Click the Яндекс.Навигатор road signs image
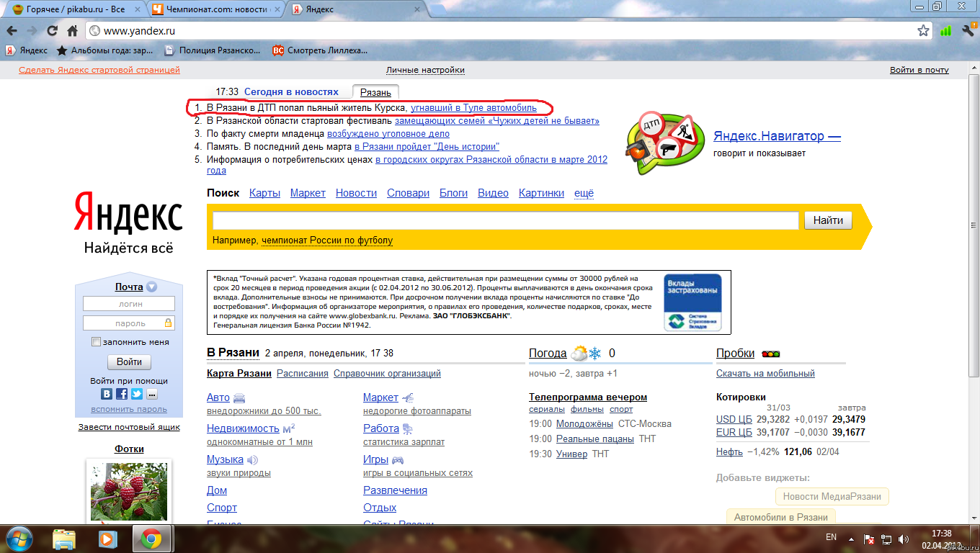Viewport: 980px width, 553px height. (x=664, y=143)
